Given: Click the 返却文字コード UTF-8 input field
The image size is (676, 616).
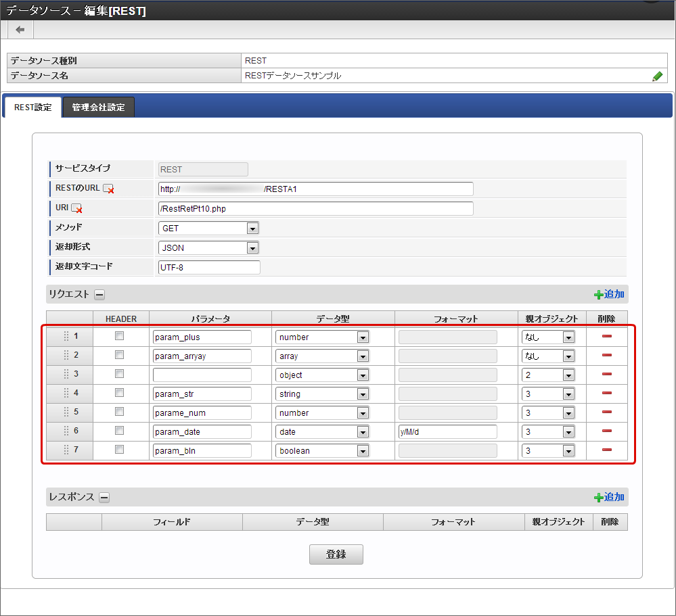Looking at the screenshot, I should point(208,267).
